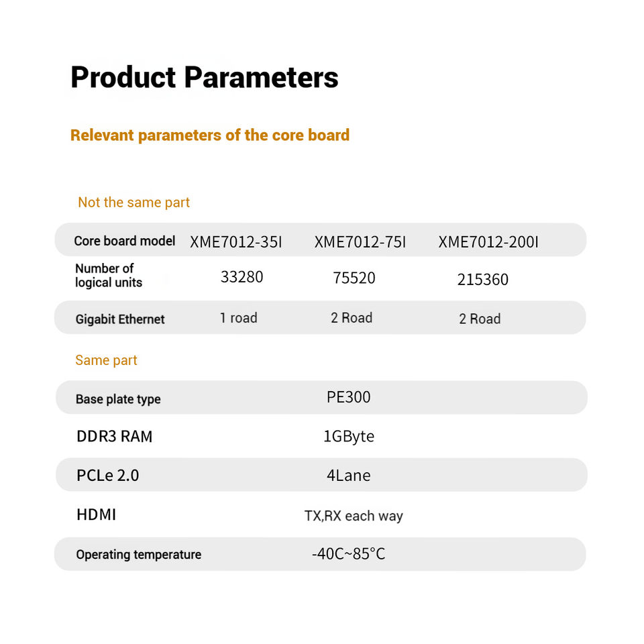
Task: Click the orange core board subtitle
Action: click(x=209, y=135)
